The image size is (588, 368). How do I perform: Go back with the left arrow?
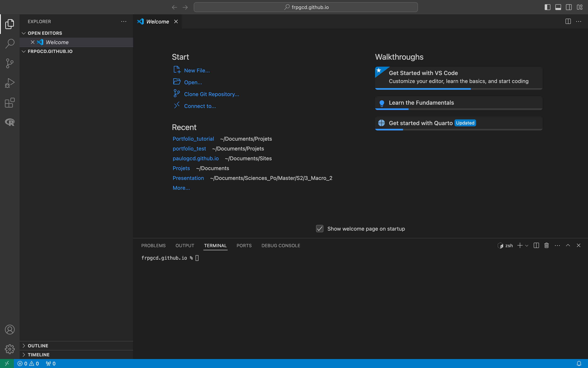pos(174,7)
